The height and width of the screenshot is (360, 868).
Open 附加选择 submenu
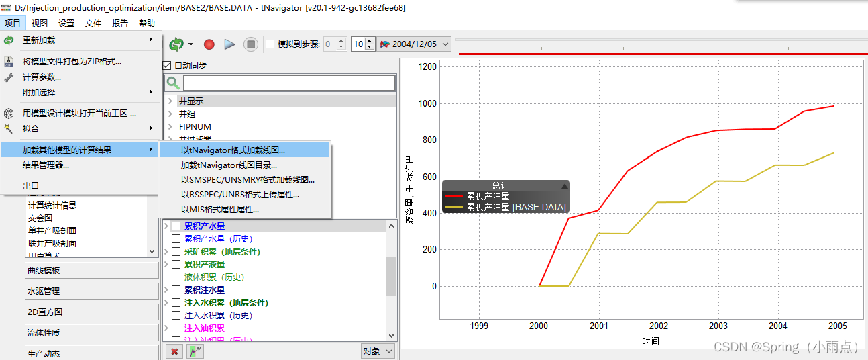click(80, 92)
